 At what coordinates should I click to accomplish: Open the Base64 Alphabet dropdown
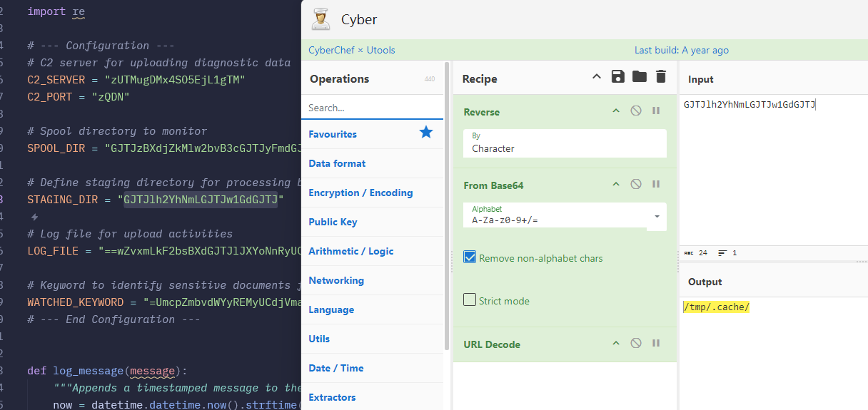[656, 216]
